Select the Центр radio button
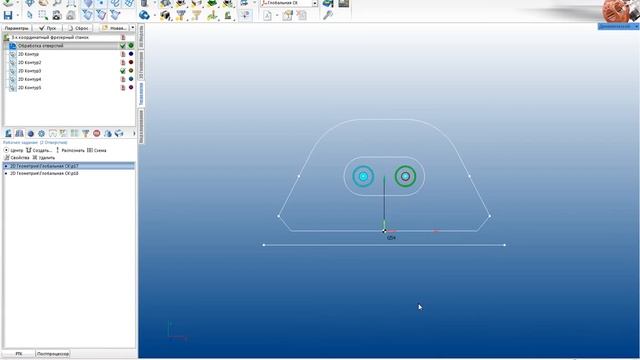The image size is (640, 360). point(6,150)
